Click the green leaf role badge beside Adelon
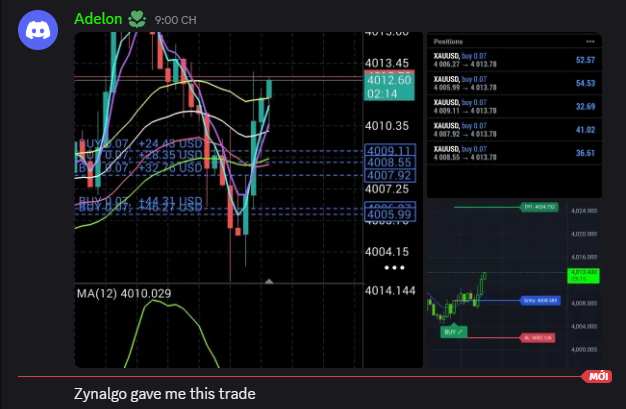The height and width of the screenshot is (409, 626). 137,20
